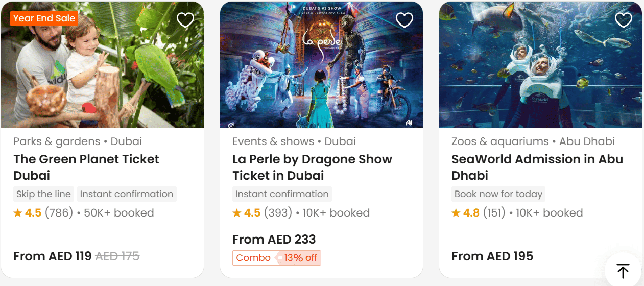644x286 pixels.
Task: Click the star rating on La Perle
Action: tap(247, 213)
